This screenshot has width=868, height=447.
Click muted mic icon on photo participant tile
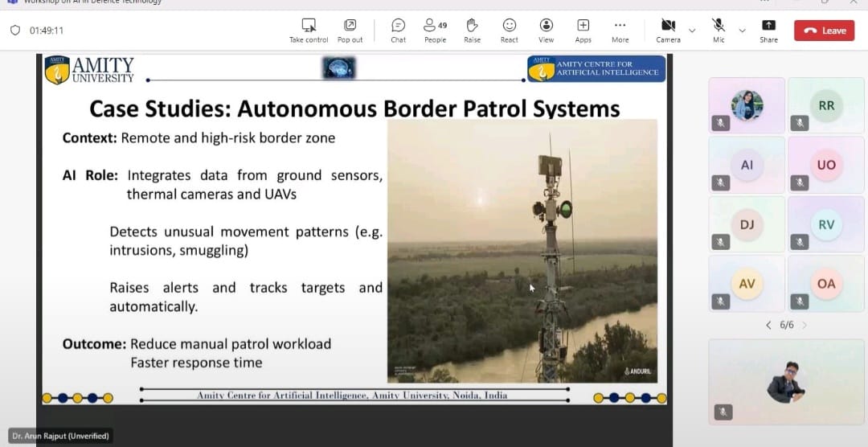pyautogui.click(x=720, y=123)
